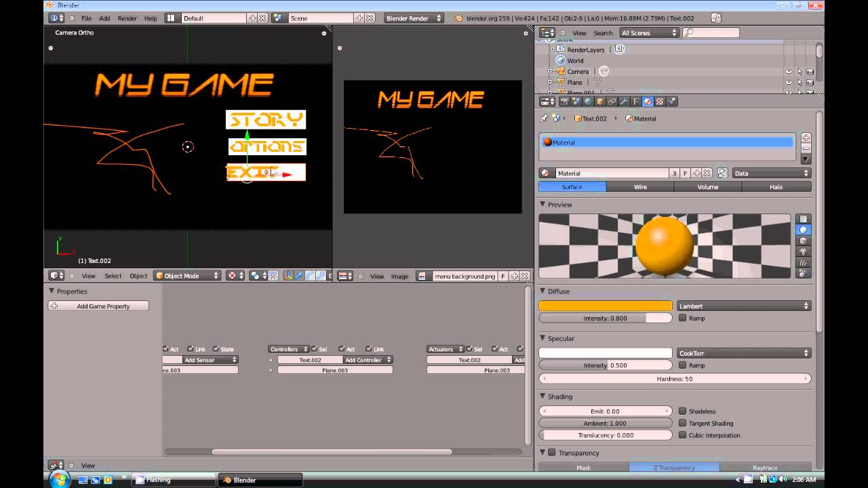This screenshot has width=868, height=488.
Task: Toggle Camera visibility eye in outliner
Action: pyautogui.click(x=789, y=71)
